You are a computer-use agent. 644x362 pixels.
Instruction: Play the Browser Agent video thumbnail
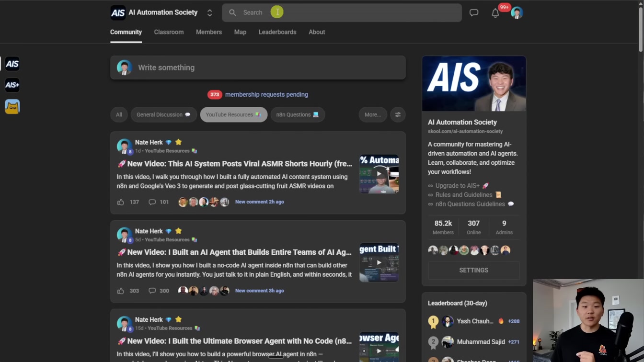pos(379,347)
